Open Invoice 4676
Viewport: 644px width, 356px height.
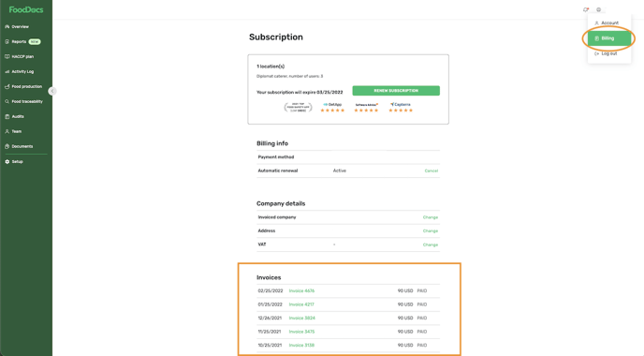tap(301, 290)
